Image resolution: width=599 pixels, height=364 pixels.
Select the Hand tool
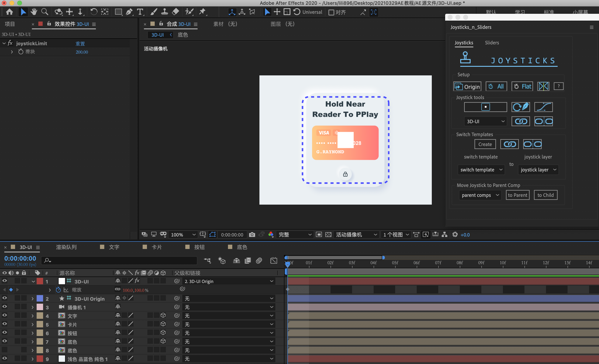(x=34, y=12)
